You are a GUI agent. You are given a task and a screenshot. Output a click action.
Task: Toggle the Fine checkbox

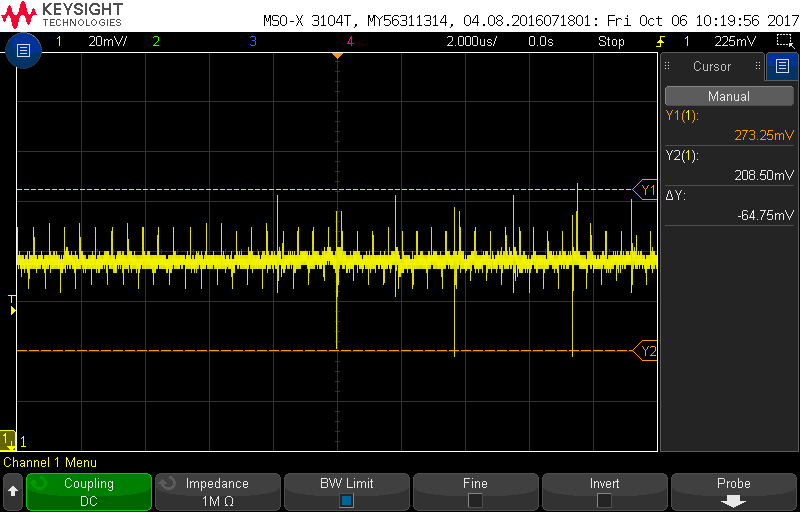475,500
